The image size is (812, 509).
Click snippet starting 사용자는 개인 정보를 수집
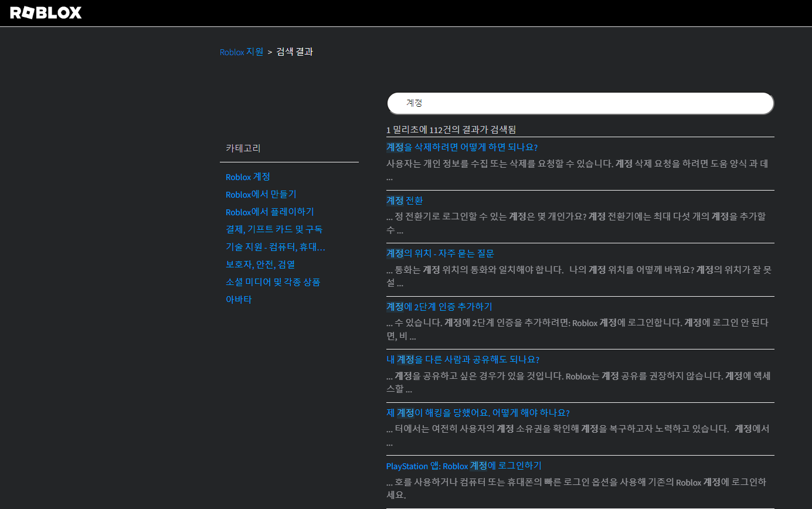(577, 170)
